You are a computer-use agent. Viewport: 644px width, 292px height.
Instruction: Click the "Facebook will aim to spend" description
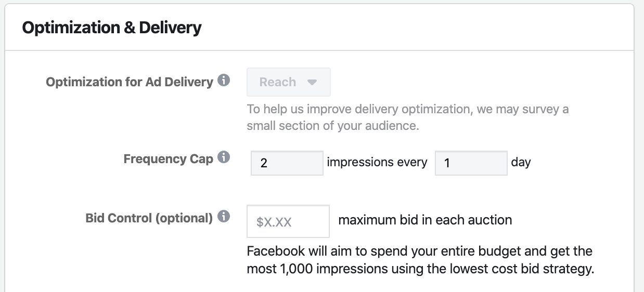pyautogui.click(x=420, y=260)
